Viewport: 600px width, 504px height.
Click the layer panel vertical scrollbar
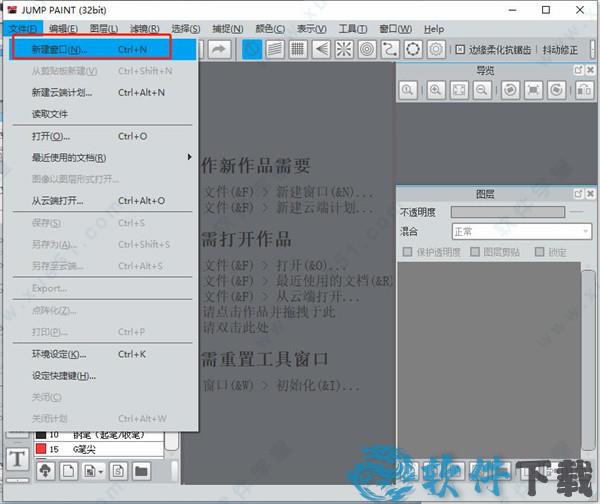click(588, 360)
